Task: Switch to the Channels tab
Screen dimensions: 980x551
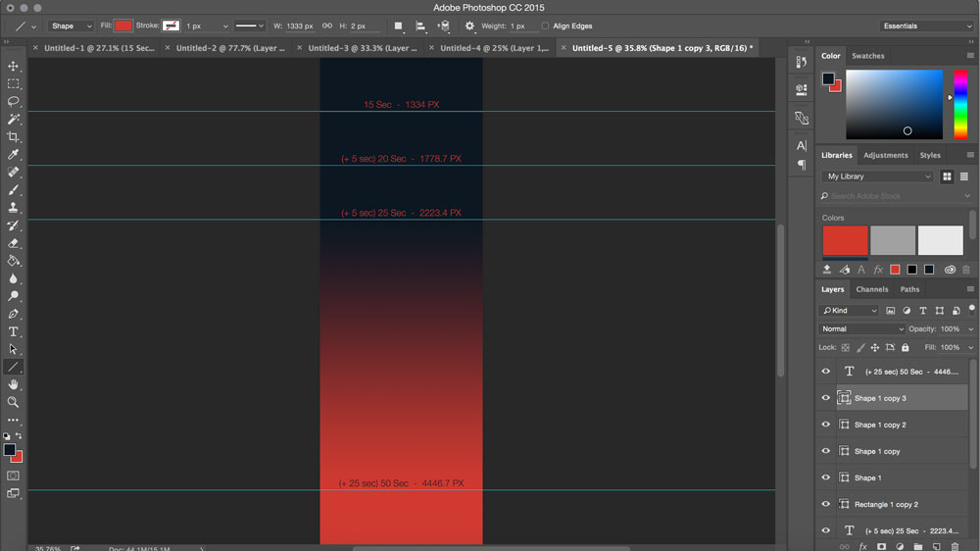Action: tap(871, 289)
